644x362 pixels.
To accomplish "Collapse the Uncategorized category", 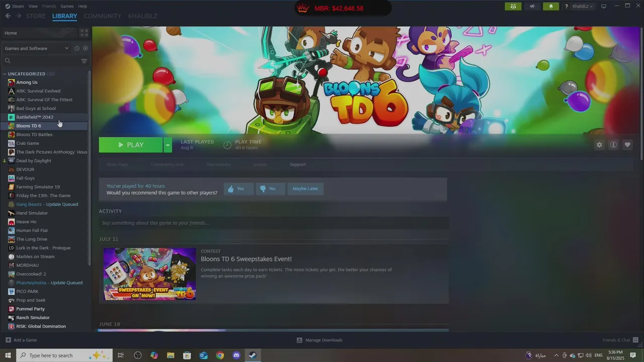I will (x=5, y=74).
